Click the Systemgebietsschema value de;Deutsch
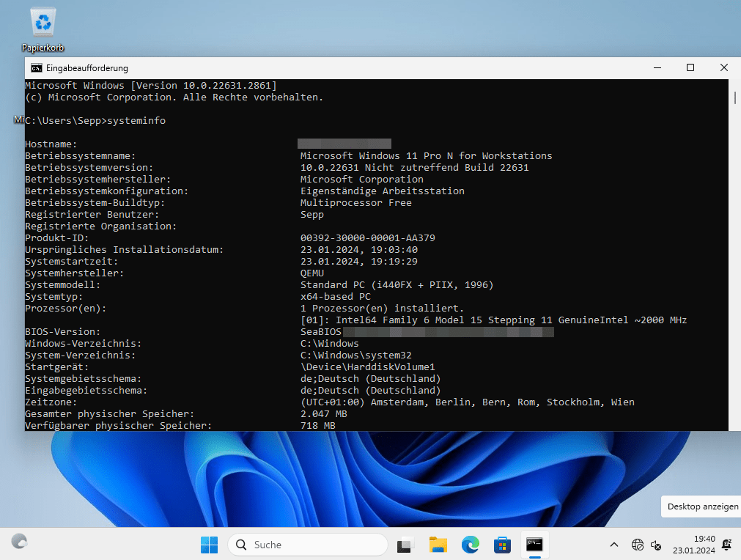The image size is (741, 560). click(x=371, y=379)
